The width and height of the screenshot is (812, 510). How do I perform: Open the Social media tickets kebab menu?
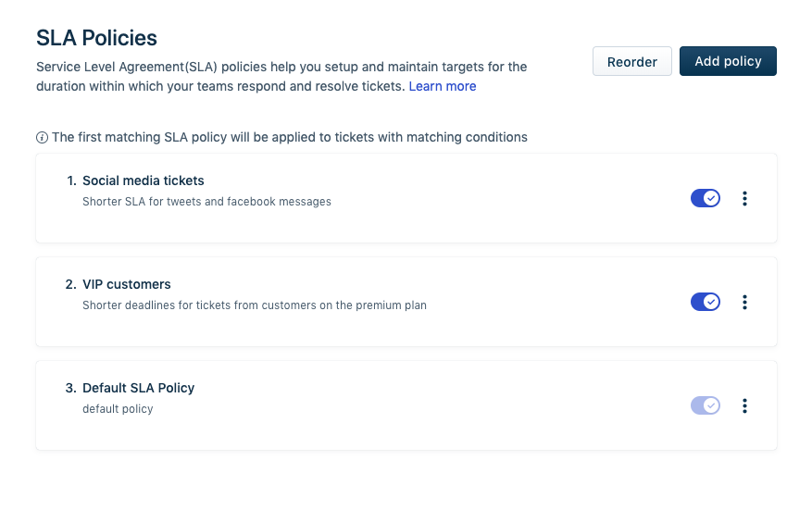pos(744,199)
